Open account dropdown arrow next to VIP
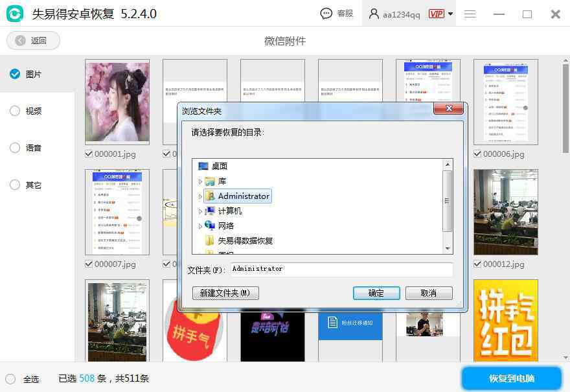The width and height of the screenshot is (570, 392). coord(450,14)
